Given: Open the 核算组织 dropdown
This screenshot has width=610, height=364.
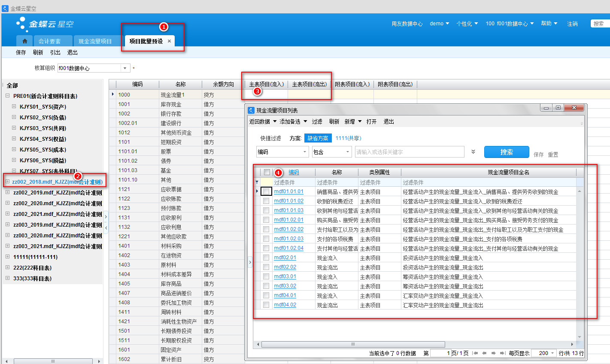Looking at the screenshot, I should (x=125, y=68).
